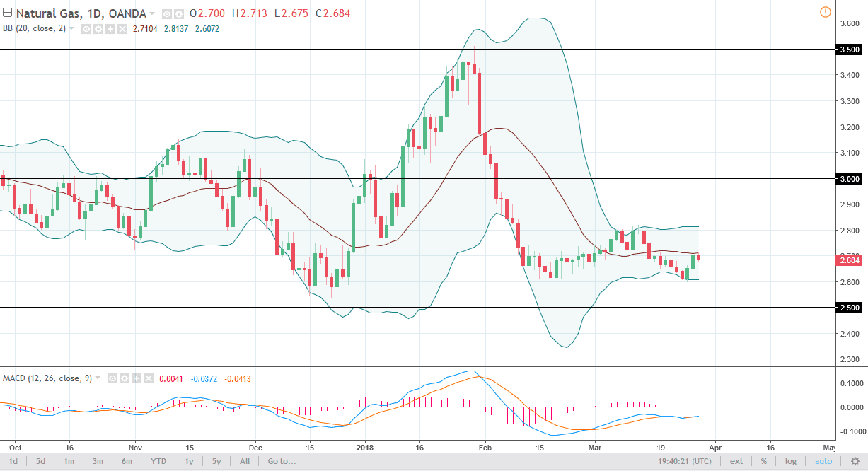The height and width of the screenshot is (471, 868).
Task: Click the close value 2.684 in header
Action: (x=336, y=14)
